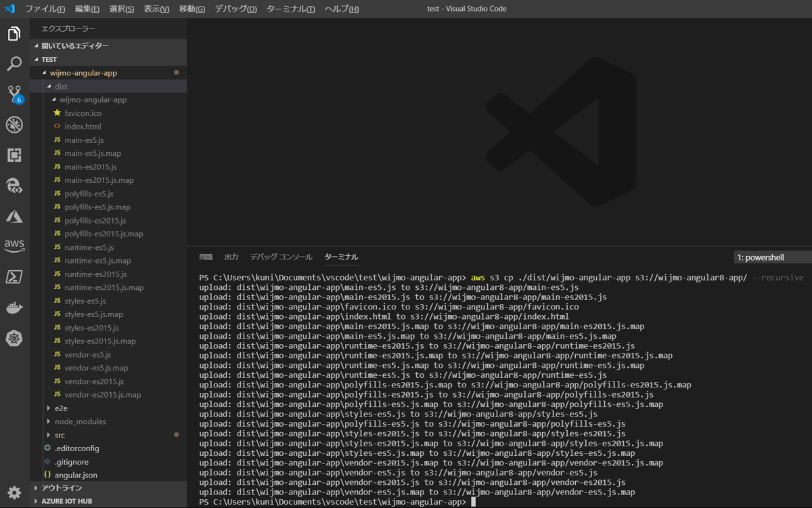Image resolution: width=812 pixels, height=508 pixels.
Task: Click the VS Code logo in title bar
Action: [9, 8]
